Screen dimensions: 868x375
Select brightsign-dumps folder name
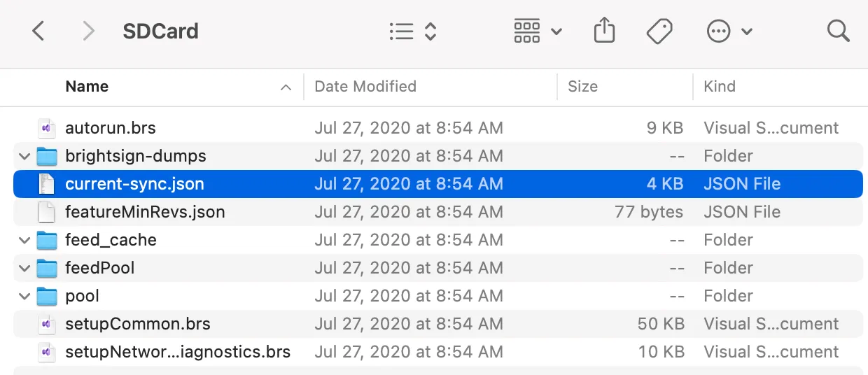click(x=136, y=156)
